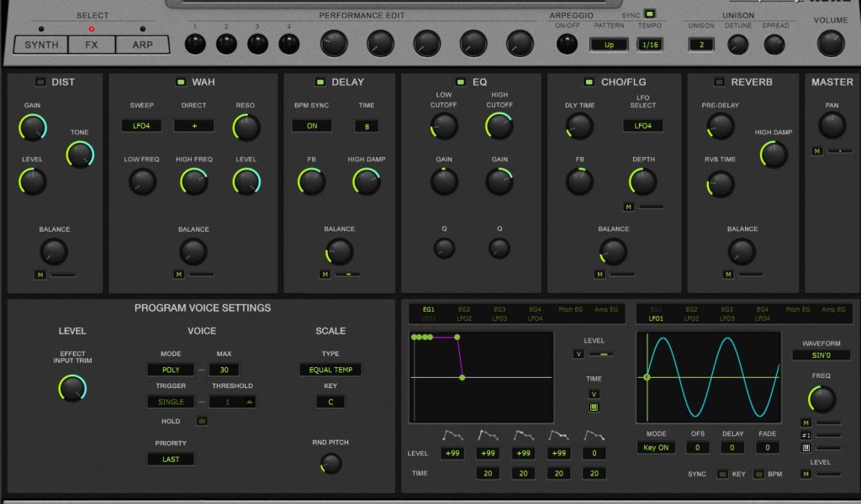Select the first envelope stage shape icon
Viewport: 861px width, 504px height.
point(452,435)
